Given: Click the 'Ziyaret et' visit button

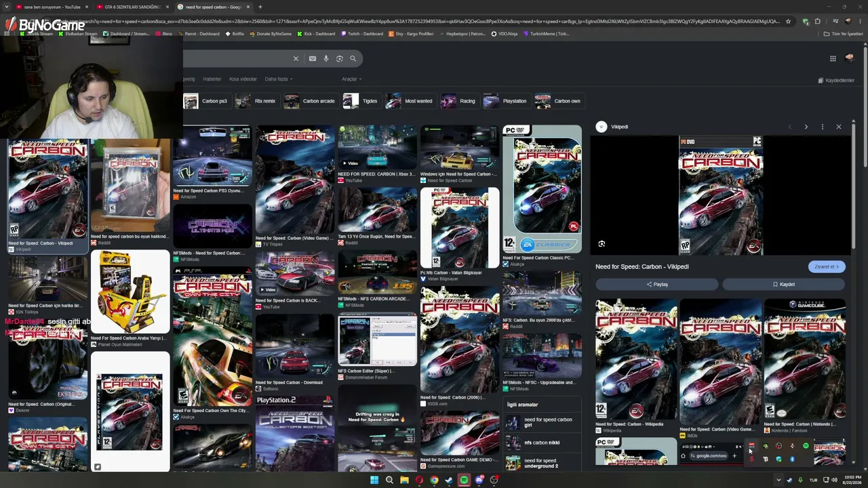Looking at the screenshot, I should coord(827,266).
